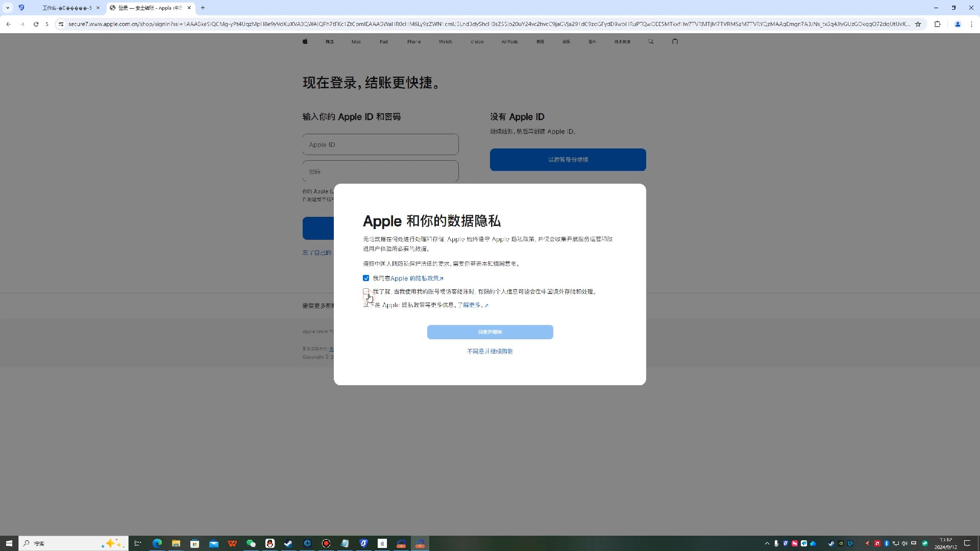Open Microsoft Store from the taskbar

coord(194,543)
